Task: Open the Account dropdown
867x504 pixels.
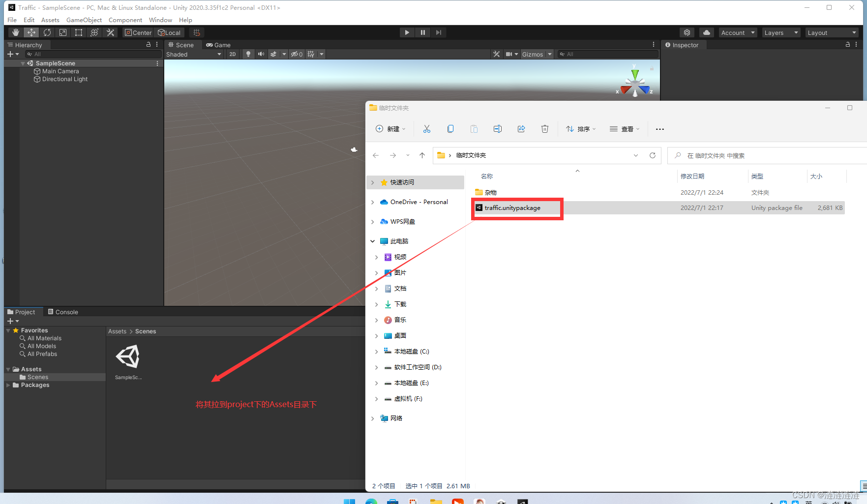Action: pos(738,32)
